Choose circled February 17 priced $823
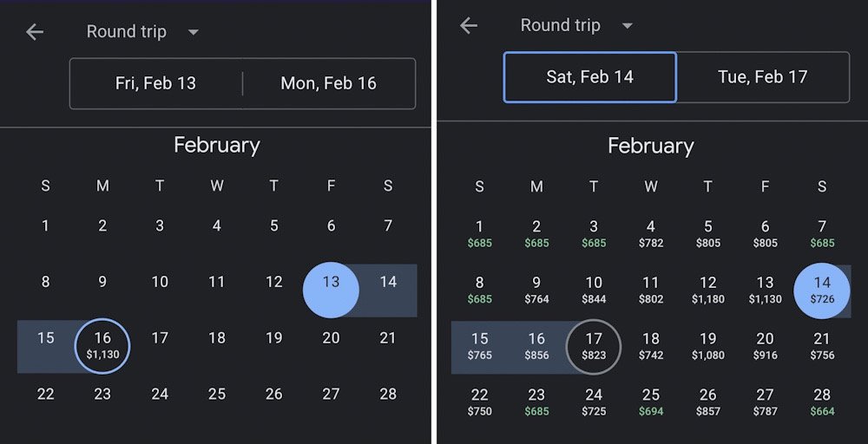The width and height of the screenshot is (868, 444). tap(594, 346)
